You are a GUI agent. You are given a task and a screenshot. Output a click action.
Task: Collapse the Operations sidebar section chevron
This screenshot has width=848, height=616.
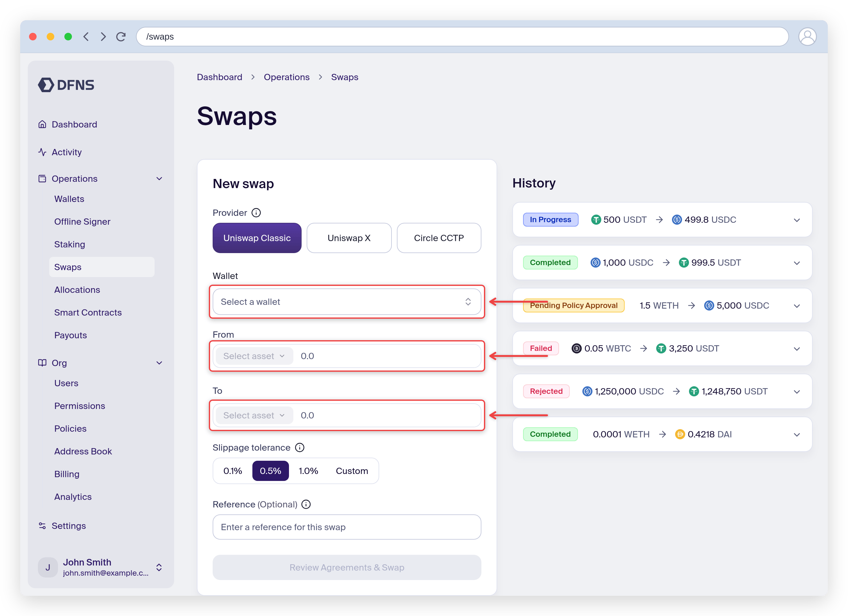click(159, 179)
